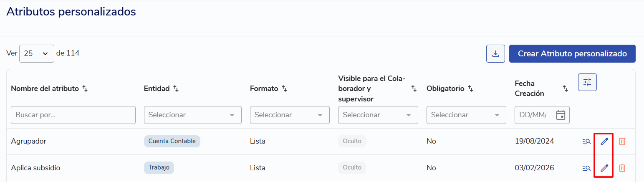Edit the Agrupador attribute with pencil icon
Viewport: 644px width, 182px height.
tap(604, 142)
